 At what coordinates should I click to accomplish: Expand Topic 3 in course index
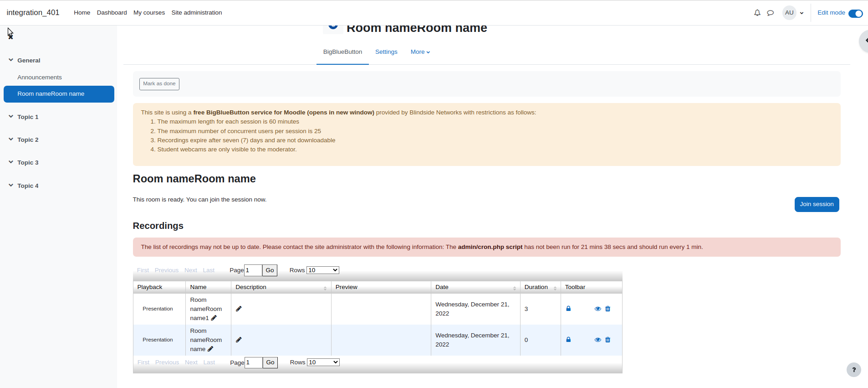11,162
